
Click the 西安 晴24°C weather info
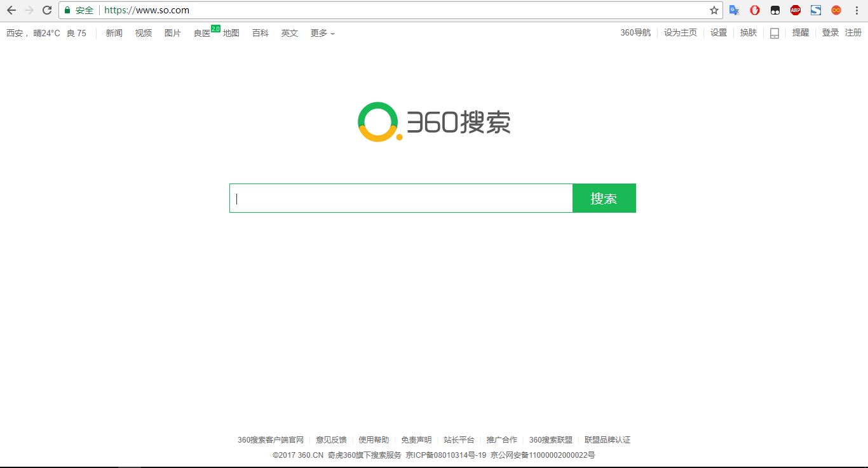33,33
